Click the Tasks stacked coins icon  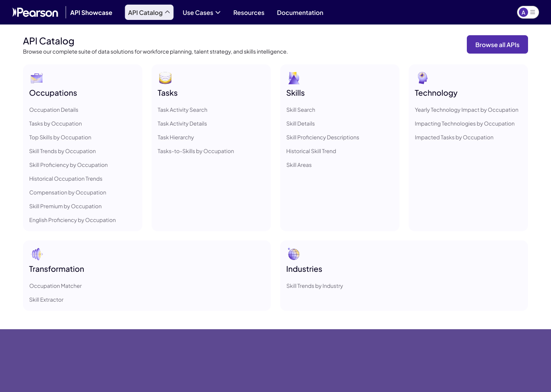coord(165,78)
